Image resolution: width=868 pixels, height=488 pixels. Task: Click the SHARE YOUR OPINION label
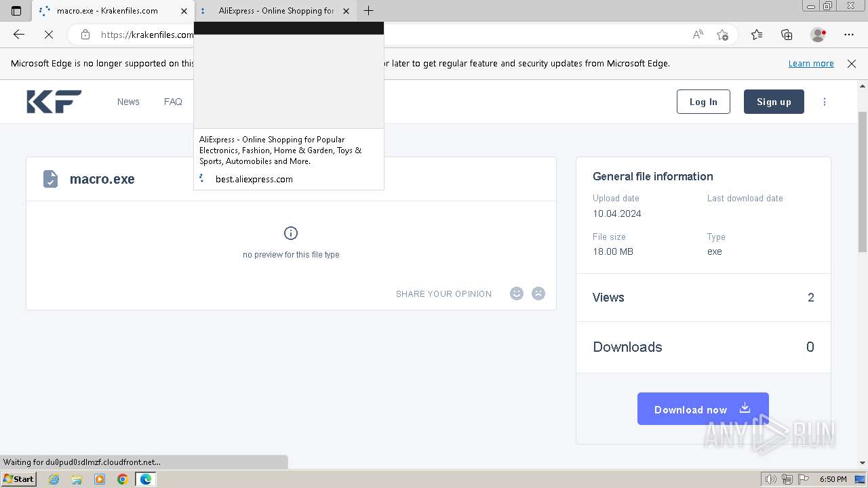tap(444, 294)
